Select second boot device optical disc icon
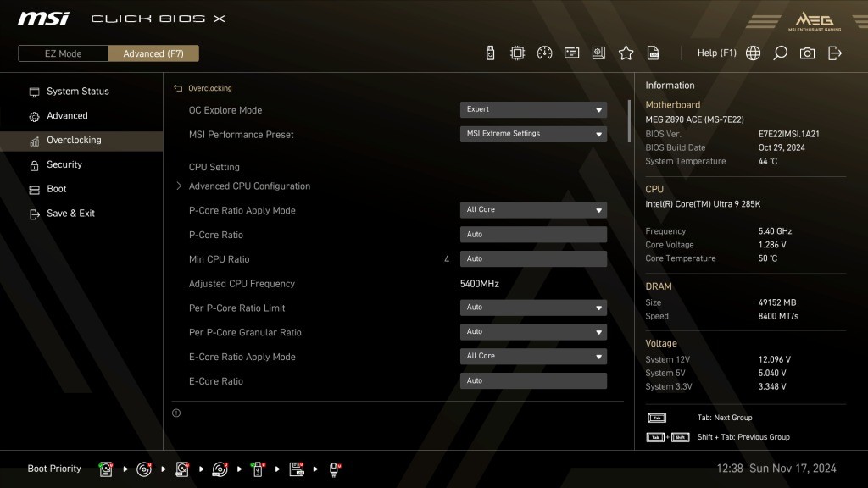 [144, 469]
